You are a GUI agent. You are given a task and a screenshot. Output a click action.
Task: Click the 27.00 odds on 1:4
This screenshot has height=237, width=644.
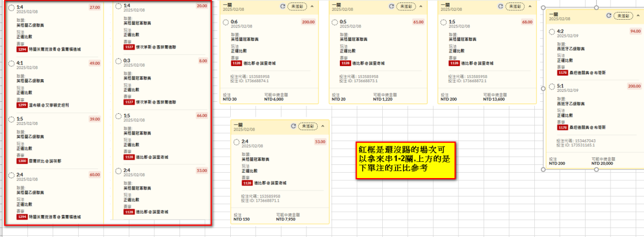(x=95, y=7)
